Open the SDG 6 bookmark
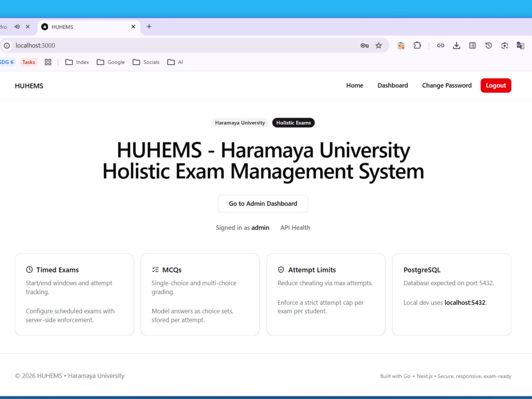The height and width of the screenshot is (399, 532). click(7, 62)
